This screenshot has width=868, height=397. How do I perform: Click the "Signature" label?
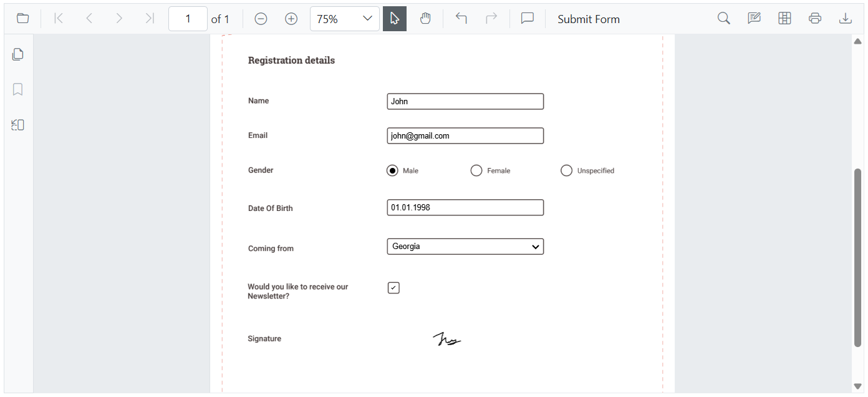[x=264, y=339]
